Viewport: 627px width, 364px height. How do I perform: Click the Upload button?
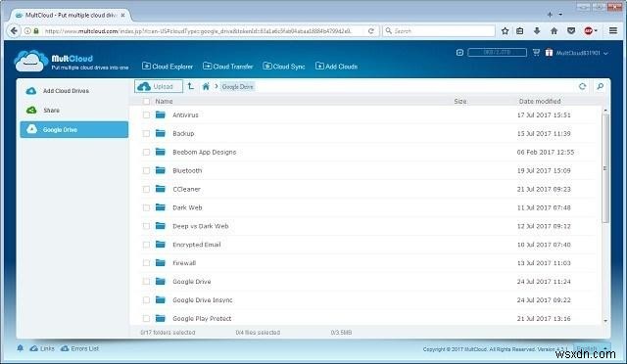click(159, 86)
